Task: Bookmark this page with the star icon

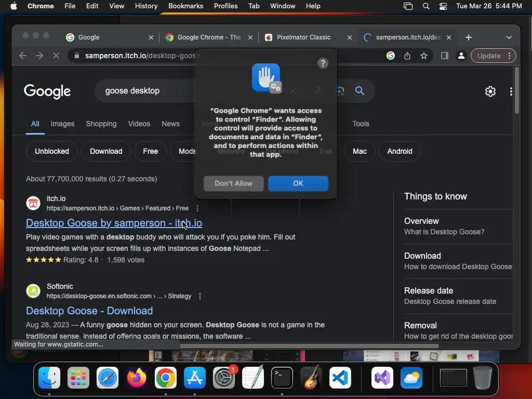Action: tap(424, 56)
